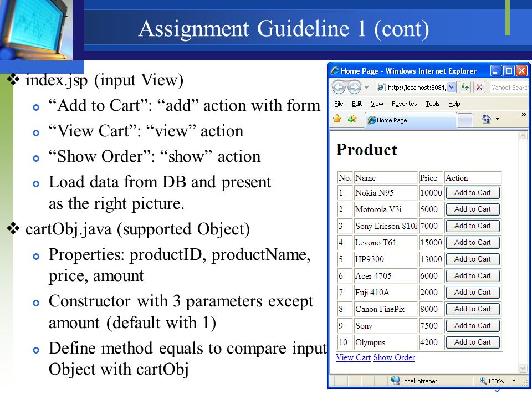Image resolution: width=532 pixels, height=399 pixels.
Task: Expand the toolbar overflow chevron
Action: [524, 115]
